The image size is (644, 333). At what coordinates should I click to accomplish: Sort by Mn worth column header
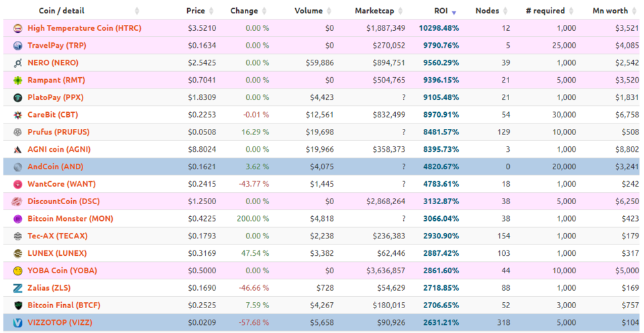pos(610,11)
